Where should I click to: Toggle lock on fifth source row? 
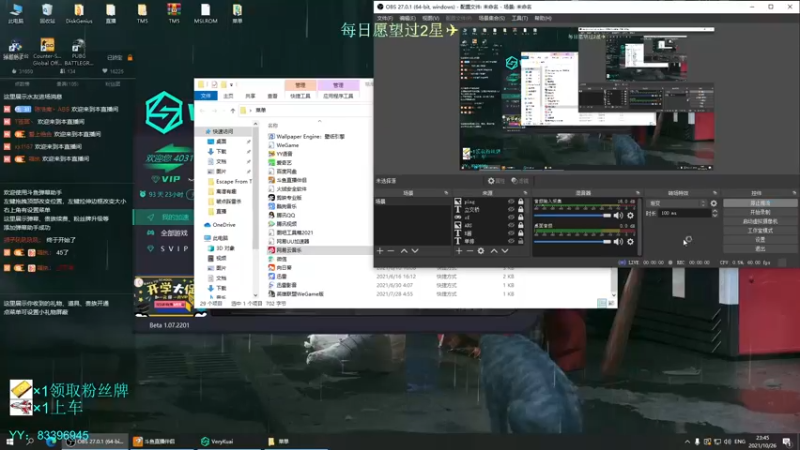click(x=520, y=233)
